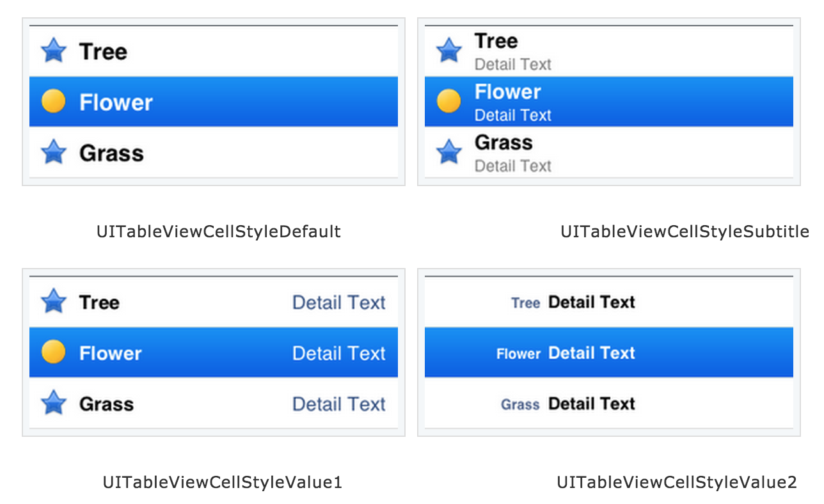Select the small Flower label in Value2 style
Viewport: 824px width, 504px height.
(519, 354)
